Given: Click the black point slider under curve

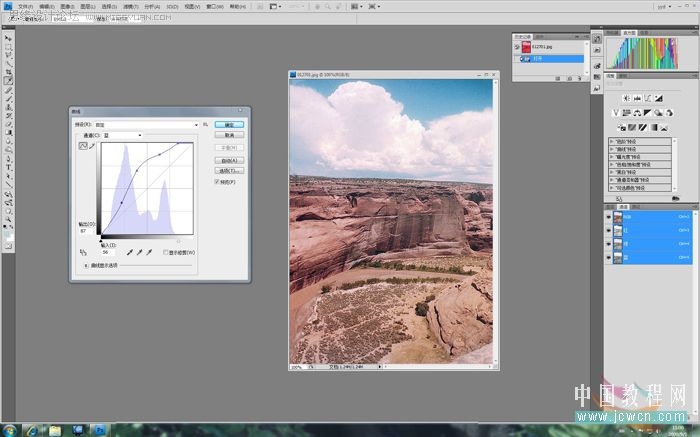Looking at the screenshot, I should 101,241.
